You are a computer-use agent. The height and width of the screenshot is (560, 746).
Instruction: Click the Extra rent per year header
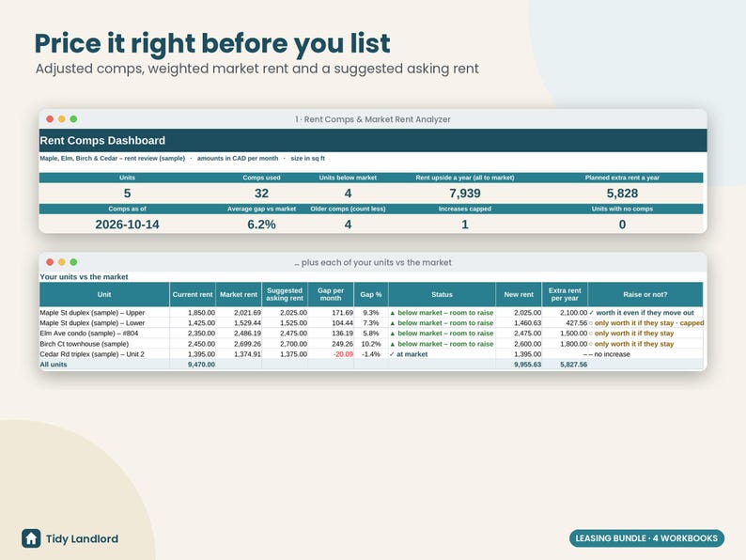565,294
